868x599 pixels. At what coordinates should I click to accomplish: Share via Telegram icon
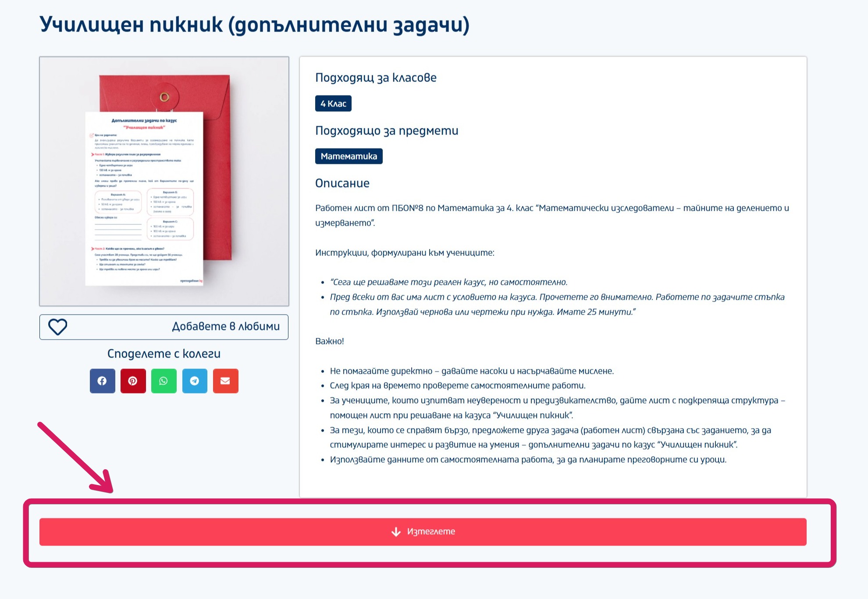coord(195,381)
